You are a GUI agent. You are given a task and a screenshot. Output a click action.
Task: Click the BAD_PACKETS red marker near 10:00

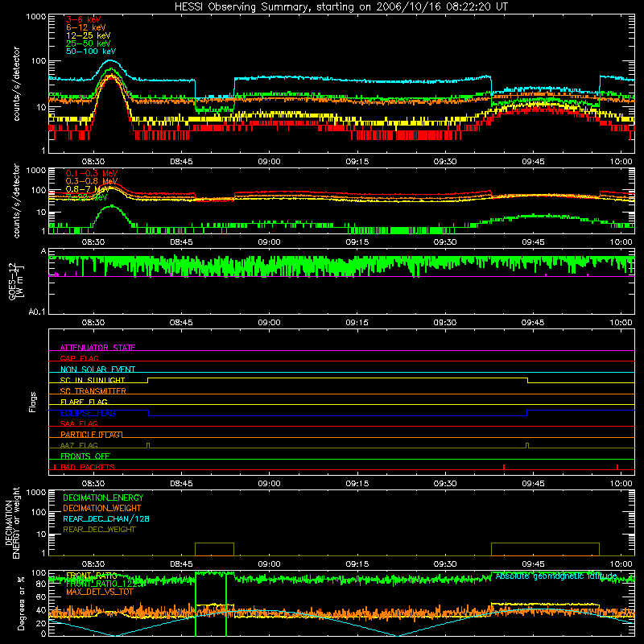click(617, 467)
